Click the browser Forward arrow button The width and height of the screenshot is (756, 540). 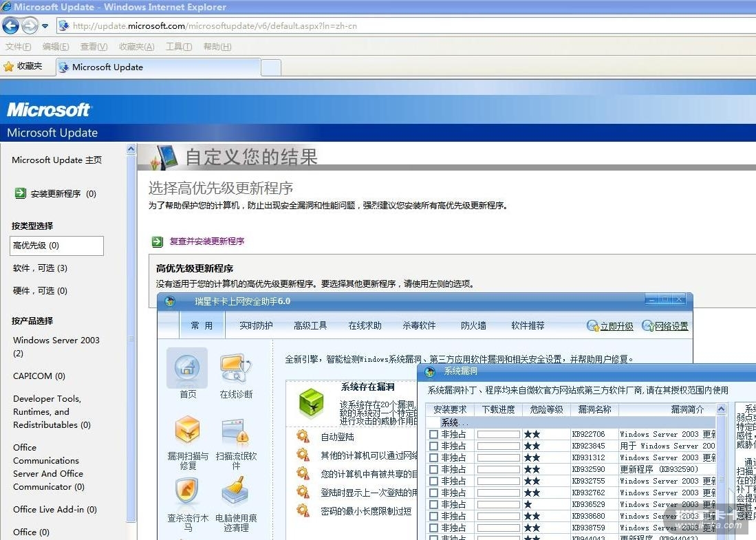click(30, 25)
